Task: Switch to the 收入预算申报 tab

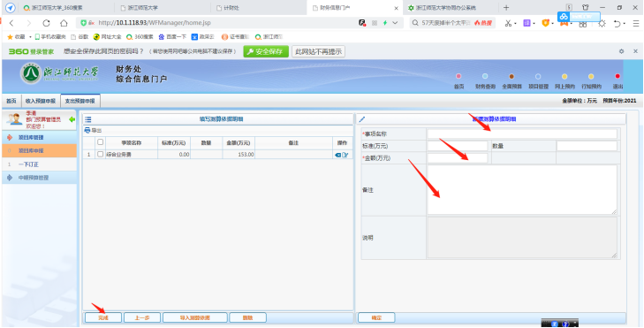Action: click(x=41, y=101)
